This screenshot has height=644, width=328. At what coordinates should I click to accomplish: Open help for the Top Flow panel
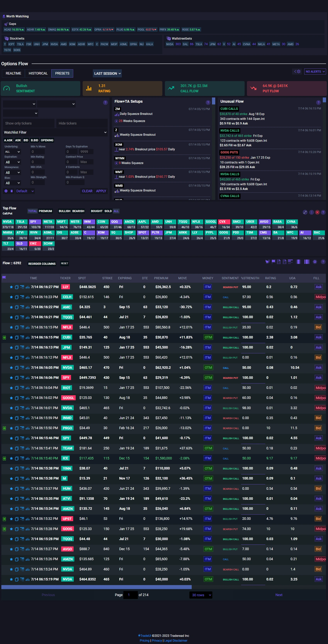(x=323, y=212)
